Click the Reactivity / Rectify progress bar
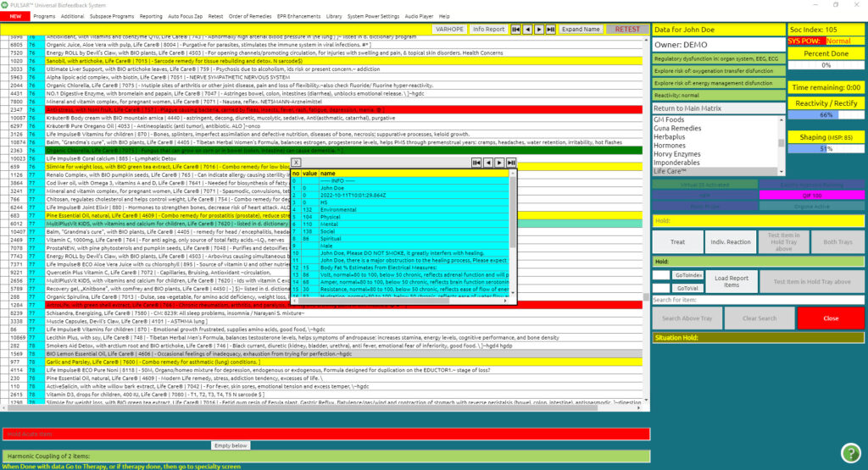Screen dimensions: 868x470 (x=826, y=114)
